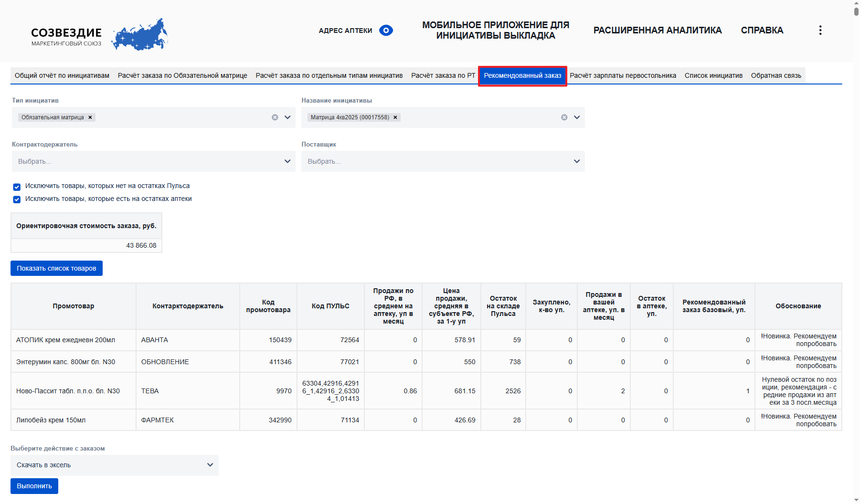
Task: Click the eye icon next to Адрес аптеки
Action: click(386, 31)
